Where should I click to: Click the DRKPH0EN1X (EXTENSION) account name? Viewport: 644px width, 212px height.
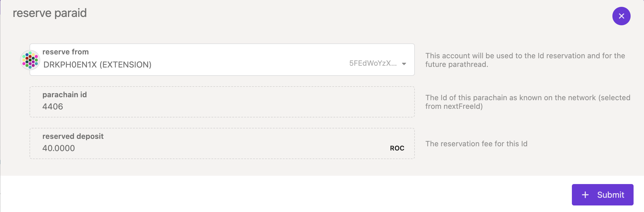(x=97, y=65)
